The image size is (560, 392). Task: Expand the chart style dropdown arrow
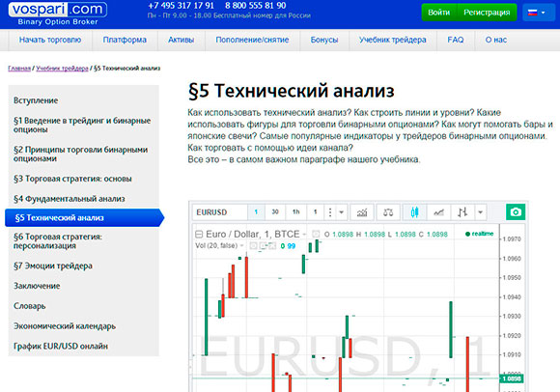click(481, 212)
